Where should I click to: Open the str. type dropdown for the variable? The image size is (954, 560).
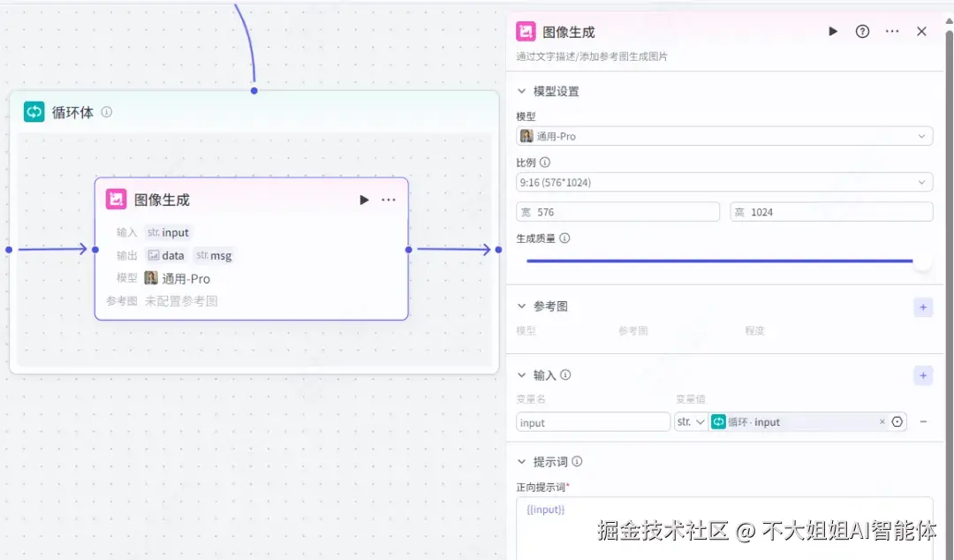[690, 421]
